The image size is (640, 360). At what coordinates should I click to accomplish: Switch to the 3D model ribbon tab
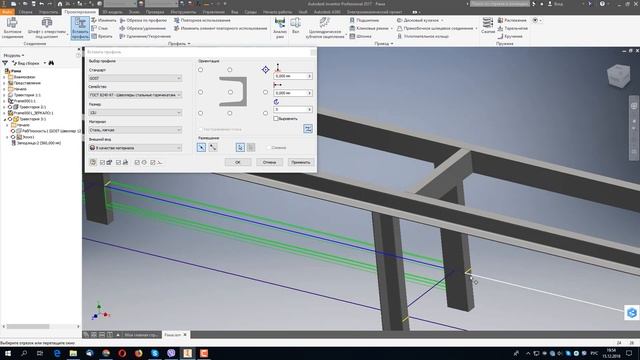point(112,12)
